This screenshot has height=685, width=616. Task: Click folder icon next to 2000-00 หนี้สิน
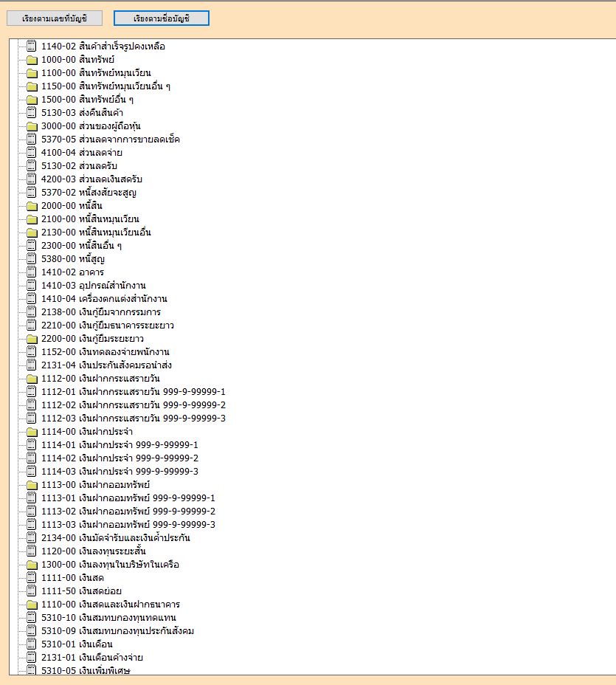click(x=32, y=206)
